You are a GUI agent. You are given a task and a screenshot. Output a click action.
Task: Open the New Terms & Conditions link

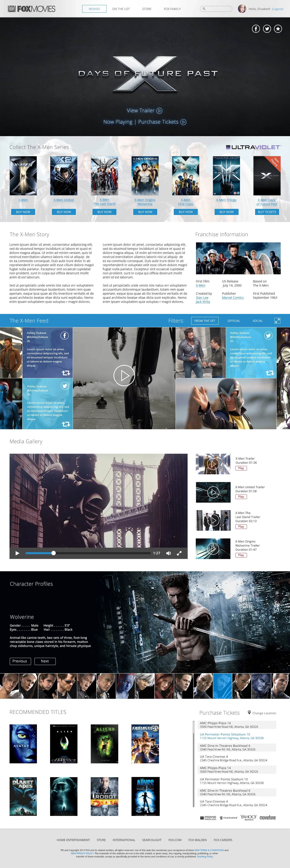click(x=209, y=850)
